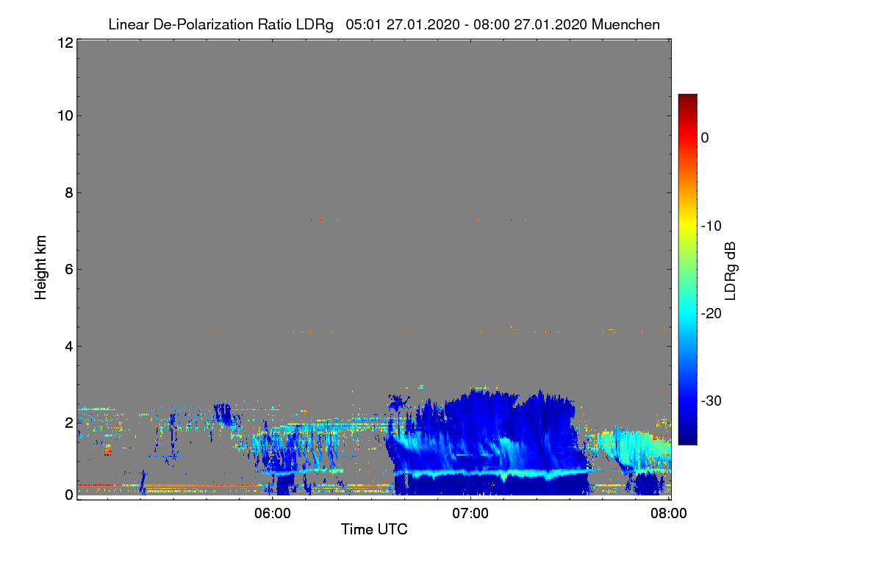Screen dimensions: 882x588
Task: Click the height tick label 6
Action: (x=68, y=269)
